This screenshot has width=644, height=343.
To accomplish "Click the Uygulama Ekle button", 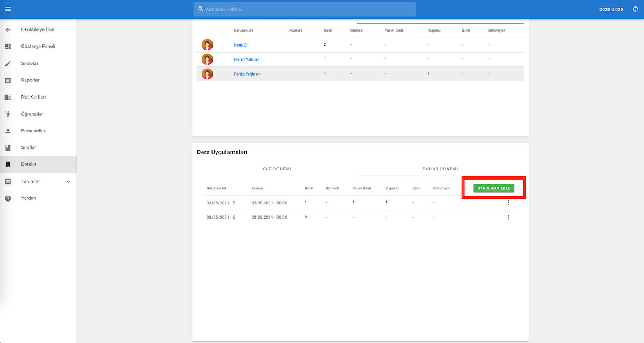I will [x=494, y=188].
